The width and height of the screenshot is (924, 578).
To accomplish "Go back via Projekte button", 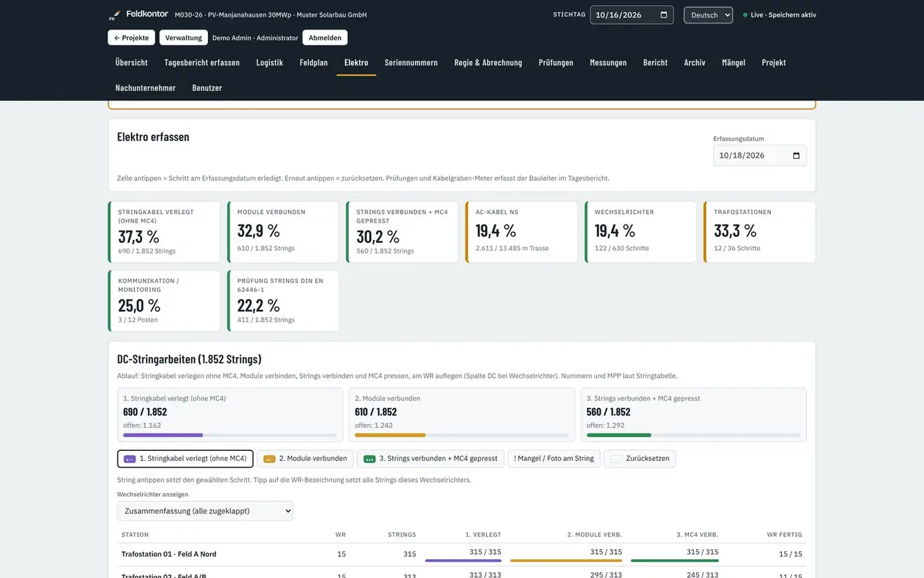I will pos(131,38).
